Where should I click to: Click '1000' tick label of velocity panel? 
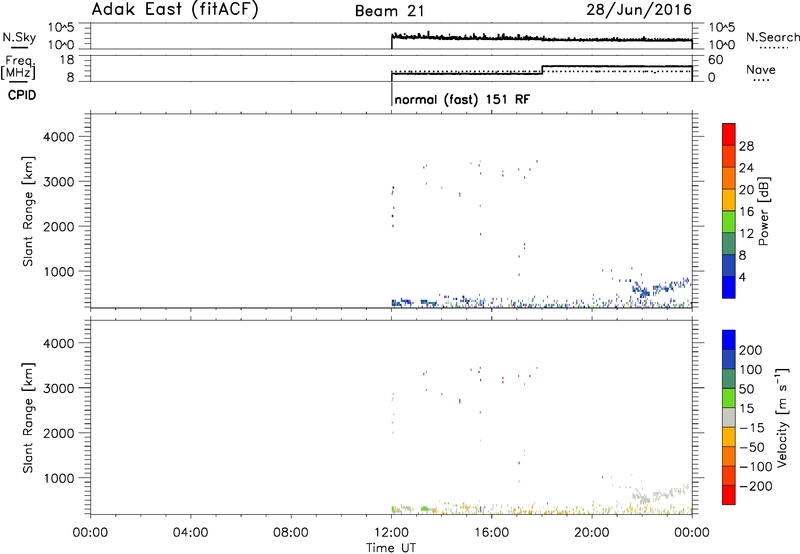click(x=59, y=478)
